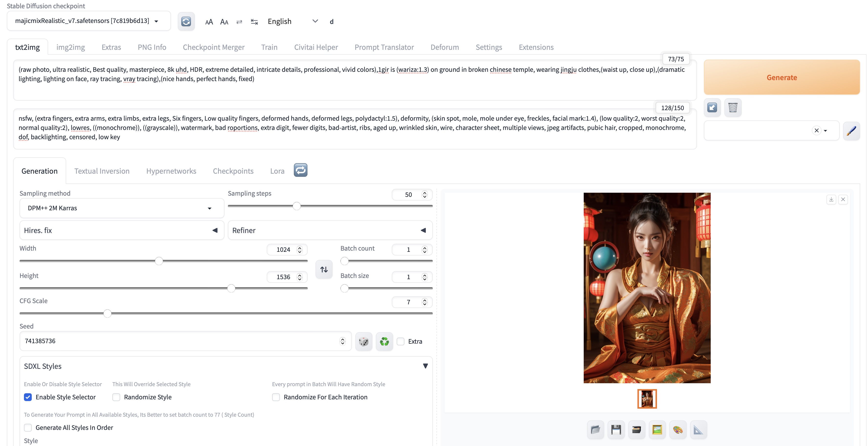Click the floppy disk save image icon
Screen dimensions: 868x446
coord(616,429)
